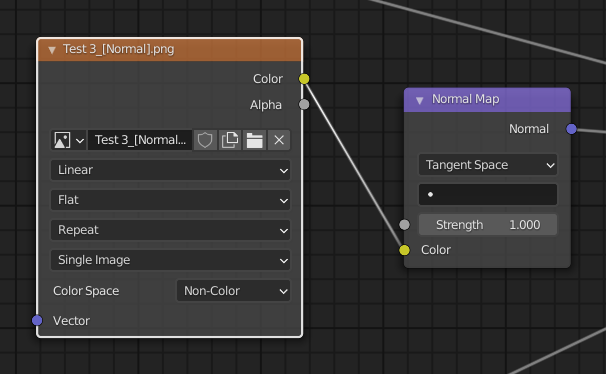Open the Flat projection dropdown
Image resolution: width=606 pixels, height=374 pixels.
(x=170, y=200)
